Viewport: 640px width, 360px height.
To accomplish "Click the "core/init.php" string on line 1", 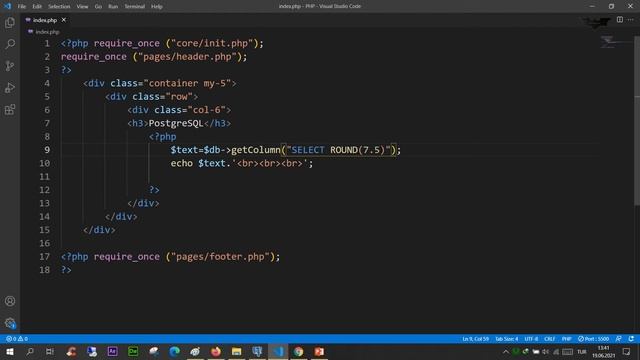I will point(215,43).
